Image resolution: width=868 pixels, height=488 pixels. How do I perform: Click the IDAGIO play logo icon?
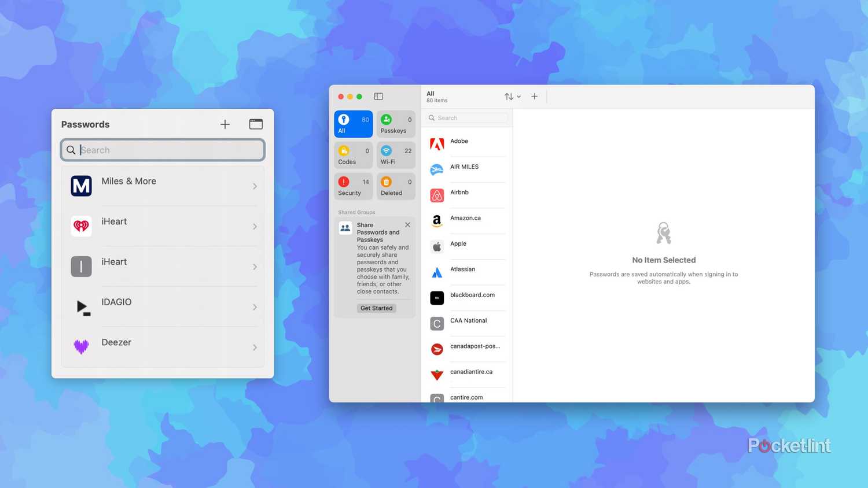pos(83,307)
